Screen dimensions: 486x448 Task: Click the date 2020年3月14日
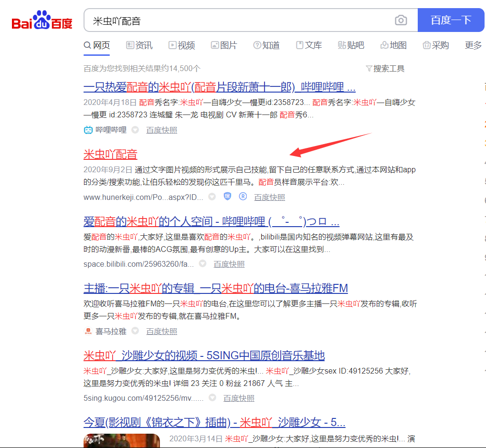click(x=196, y=438)
